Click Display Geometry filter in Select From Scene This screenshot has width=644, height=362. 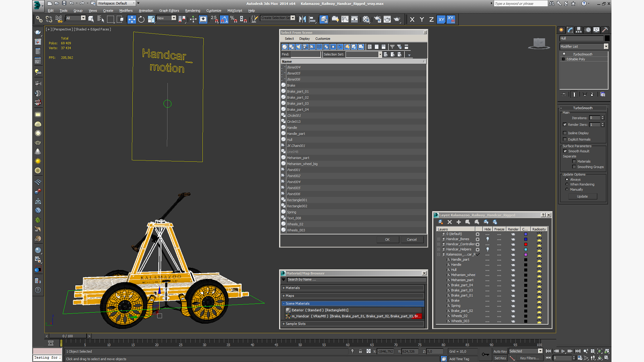click(285, 47)
